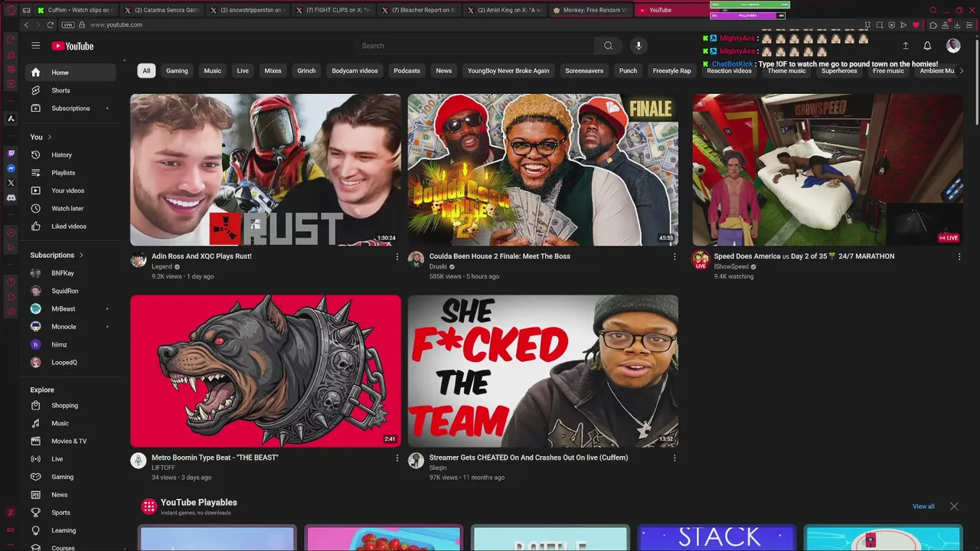The image size is (980, 551).
Task: Open options for Streamer Gets CHEATED video
Action: (x=675, y=458)
